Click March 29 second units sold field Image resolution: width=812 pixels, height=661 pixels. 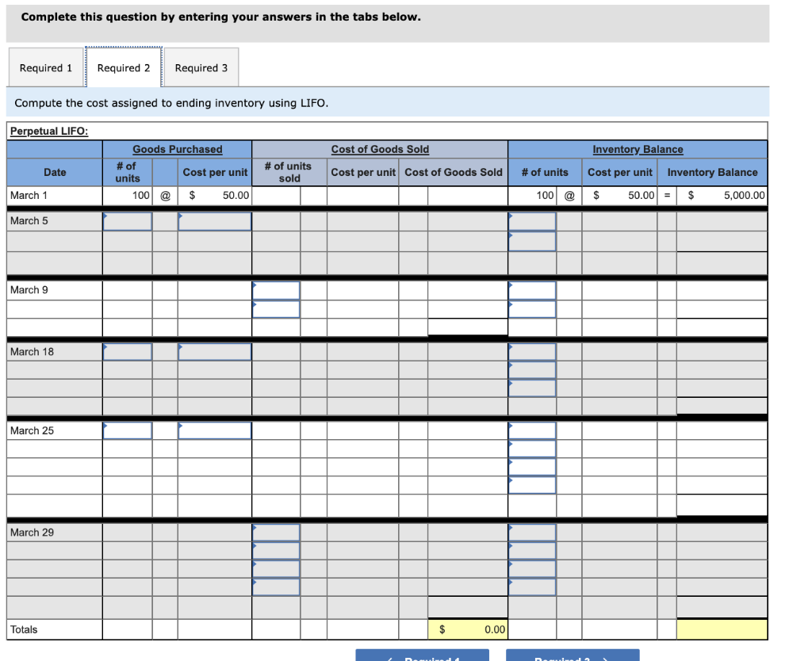click(x=276, y=551)
